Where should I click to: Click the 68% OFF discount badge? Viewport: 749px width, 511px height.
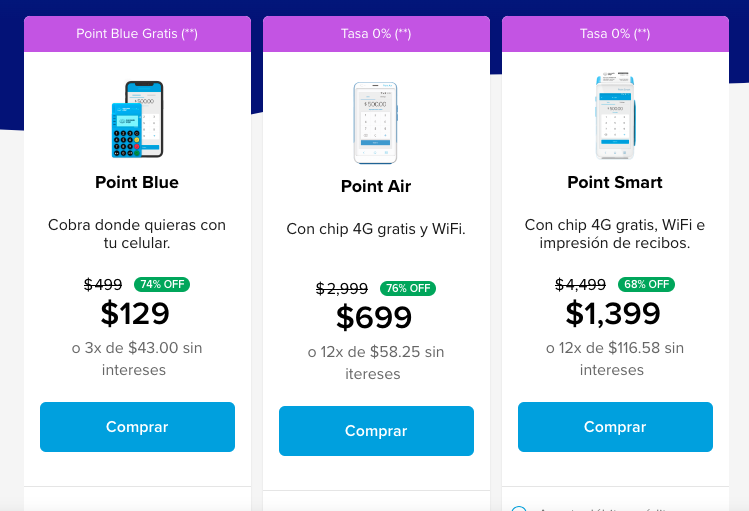645,284
